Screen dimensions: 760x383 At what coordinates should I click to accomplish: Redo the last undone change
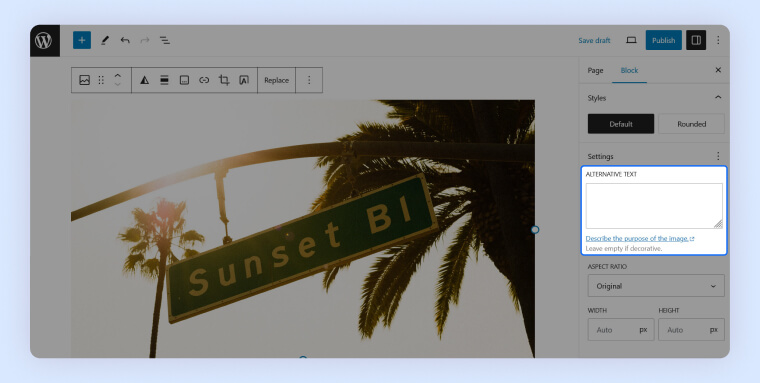coord(145,40)
